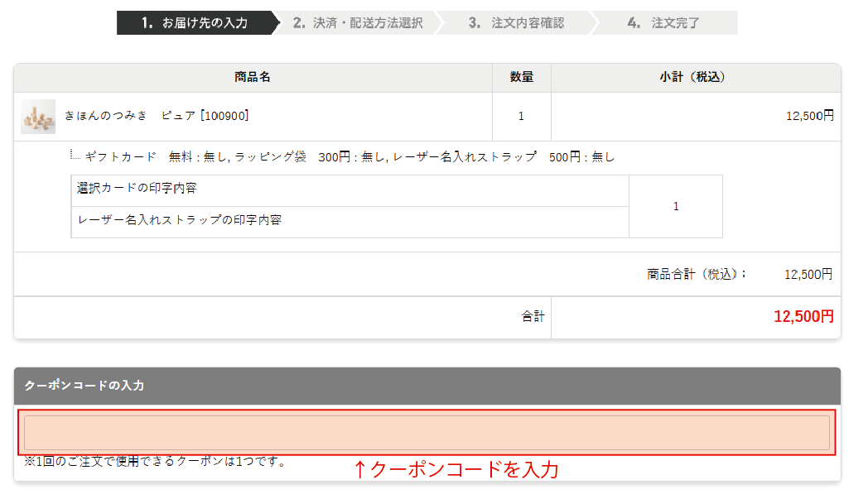
Task: Click the クーポンコードの入力 section header
Action: pos(84,386)
